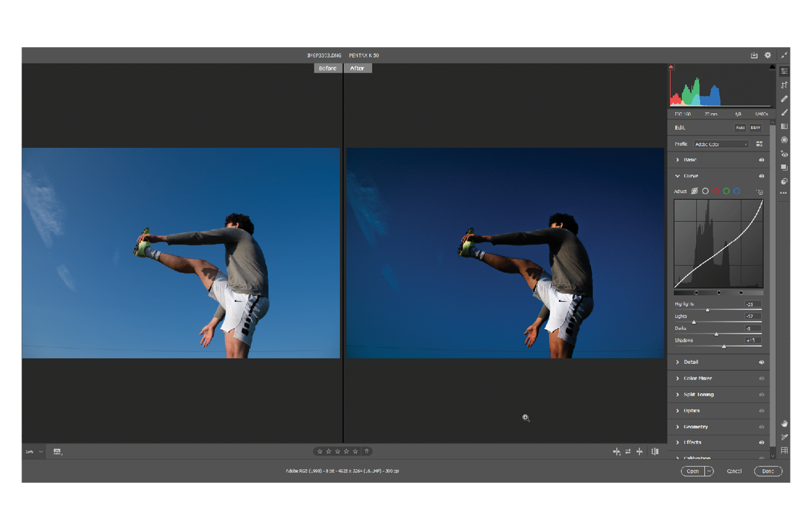This screenshot has width=812, height=530.
Task: Open the Presets panel icon
Action: [784, 181]
